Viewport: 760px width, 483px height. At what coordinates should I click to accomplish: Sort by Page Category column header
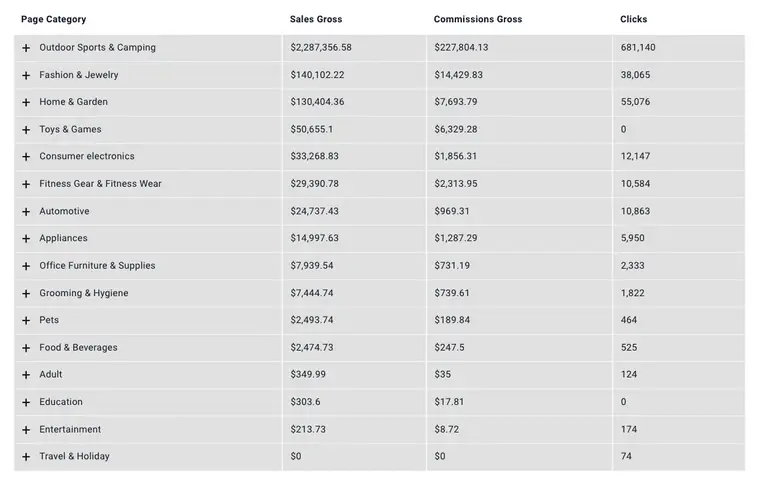pyautogui.click(x=53, y=20)
